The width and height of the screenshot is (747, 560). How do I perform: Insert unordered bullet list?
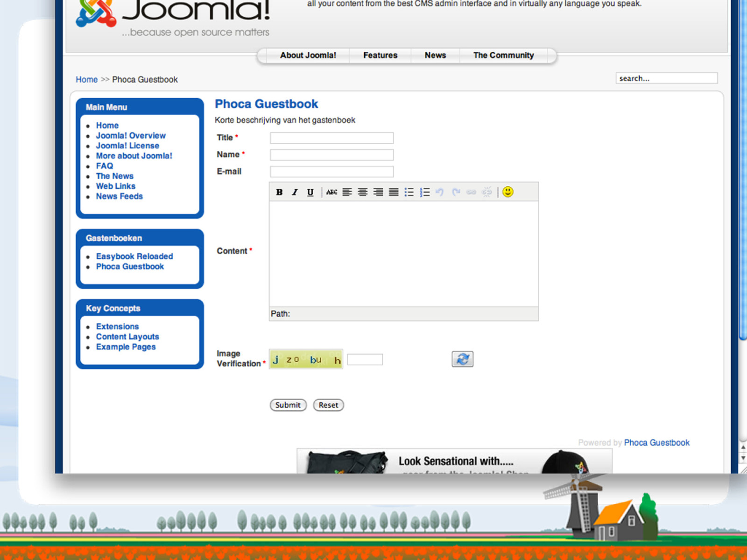(x=409, y=192)
